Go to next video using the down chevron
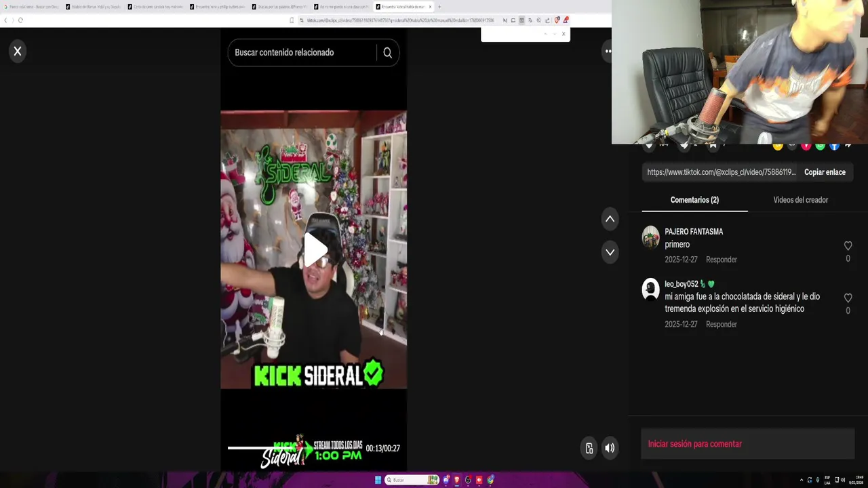Screen dimensions: 868x488 click(x=610, y=252)
